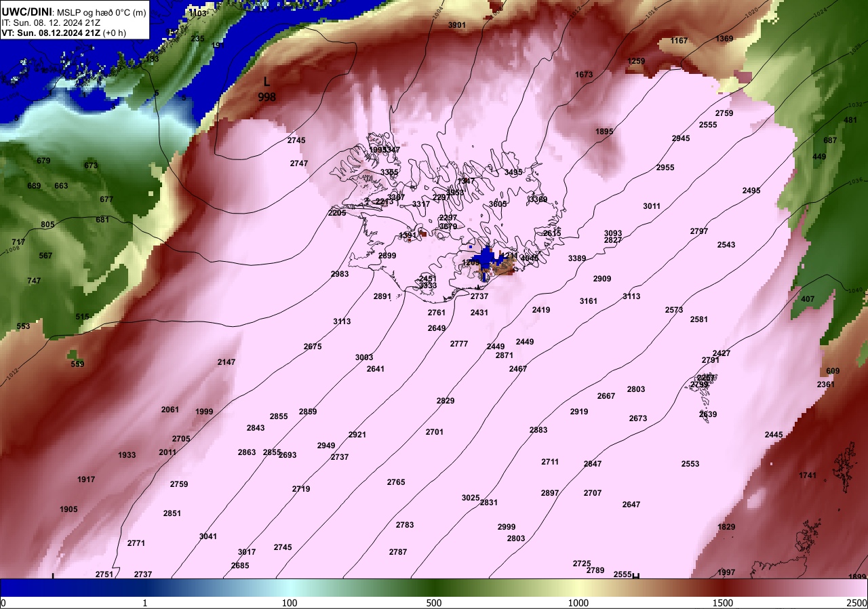Click the '2765' value label
Image resolution: width=868 pixels, height=609 pixels.
coord(396,482)
